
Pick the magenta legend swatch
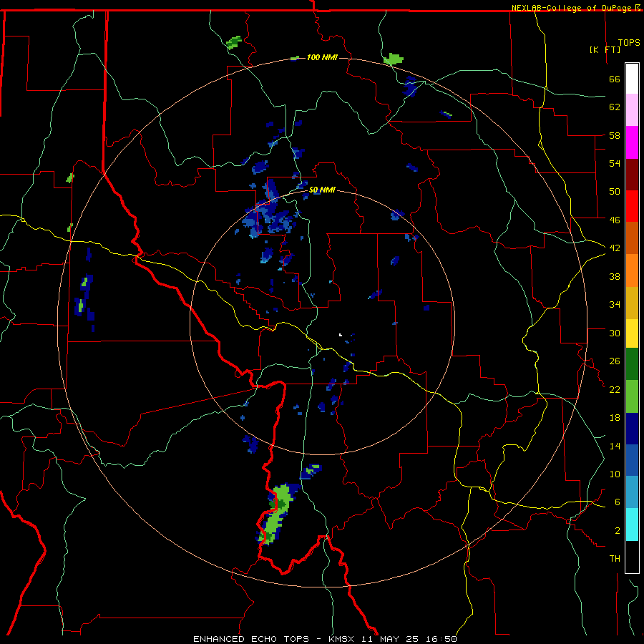click(632, 142)
